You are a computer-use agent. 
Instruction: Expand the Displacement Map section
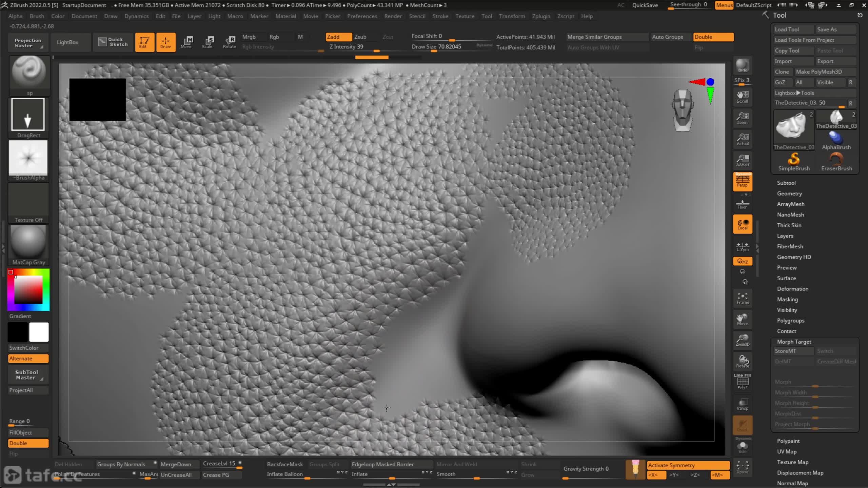coord(800,473)
